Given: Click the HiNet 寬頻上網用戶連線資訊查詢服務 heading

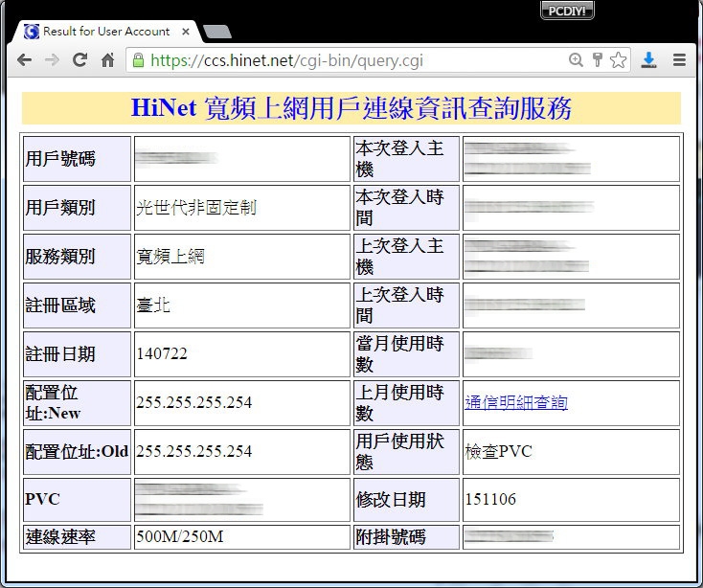Looking at the screenshot, I should click(351, 108).
